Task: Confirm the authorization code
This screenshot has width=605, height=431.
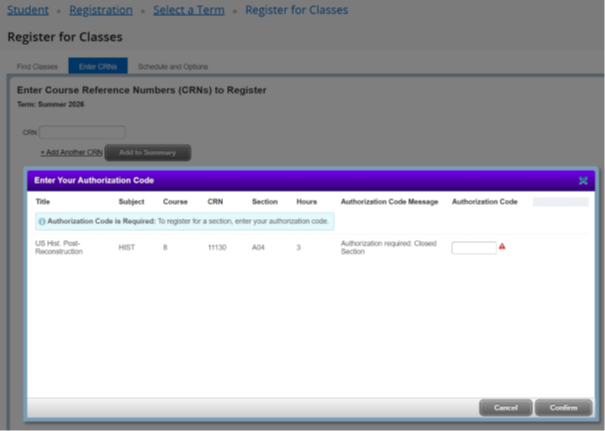Action: click(x=563, y=408)
